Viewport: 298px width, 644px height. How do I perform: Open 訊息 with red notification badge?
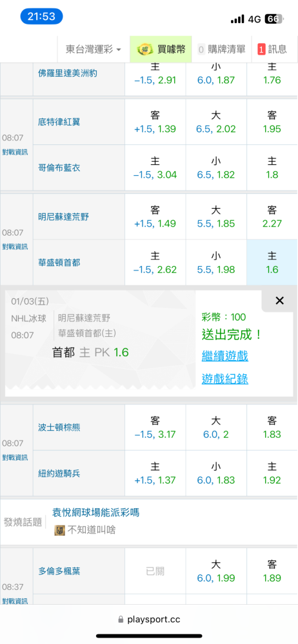click(x=272, y=50)
